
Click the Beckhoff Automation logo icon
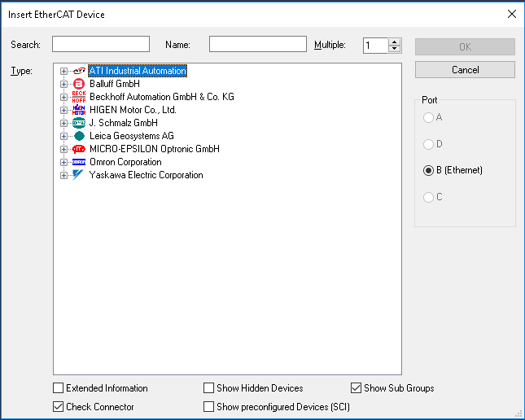coord(79,97)
